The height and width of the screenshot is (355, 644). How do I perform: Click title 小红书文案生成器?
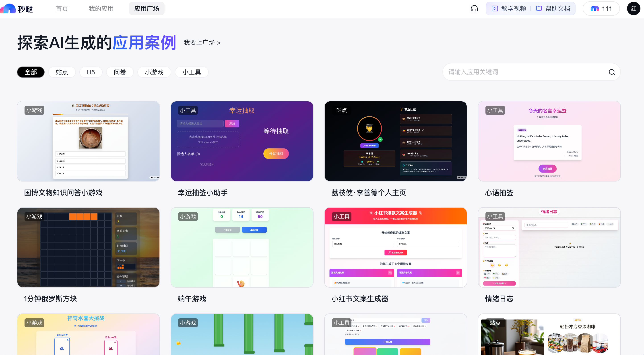(360, 299)
